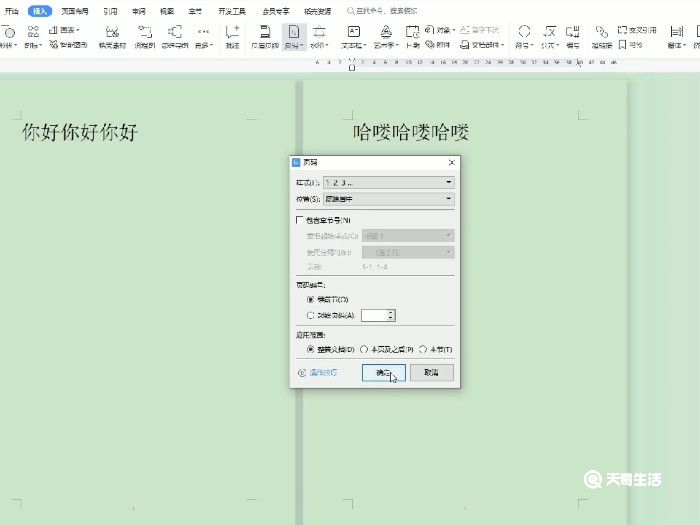Select the 续前节 radio button
This screenshot has height=525, width=700.
pos(311,299)
